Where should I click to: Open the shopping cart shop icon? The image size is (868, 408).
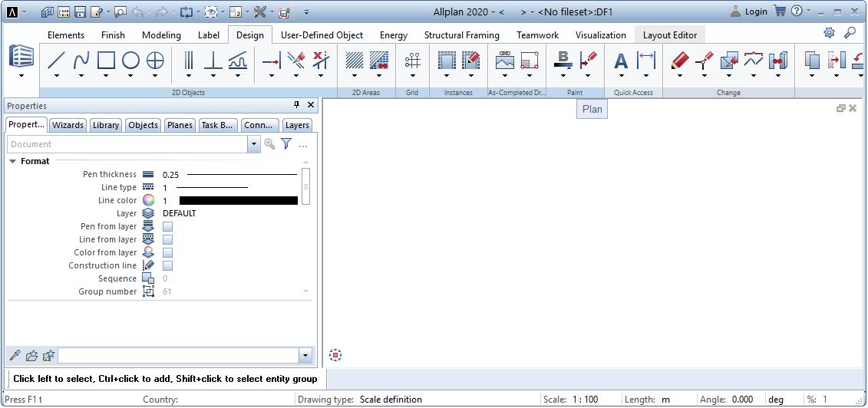click(x=780, y=11)
